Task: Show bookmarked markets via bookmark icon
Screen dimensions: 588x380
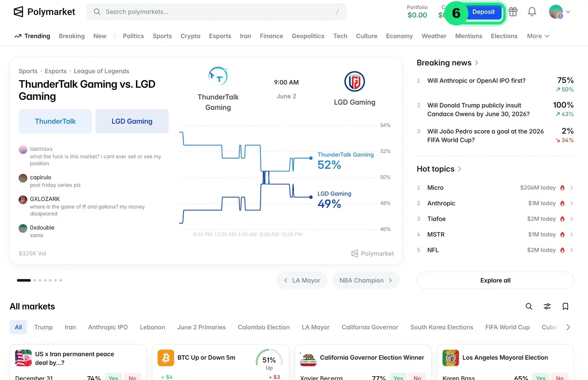Action: tap(565, 306)
